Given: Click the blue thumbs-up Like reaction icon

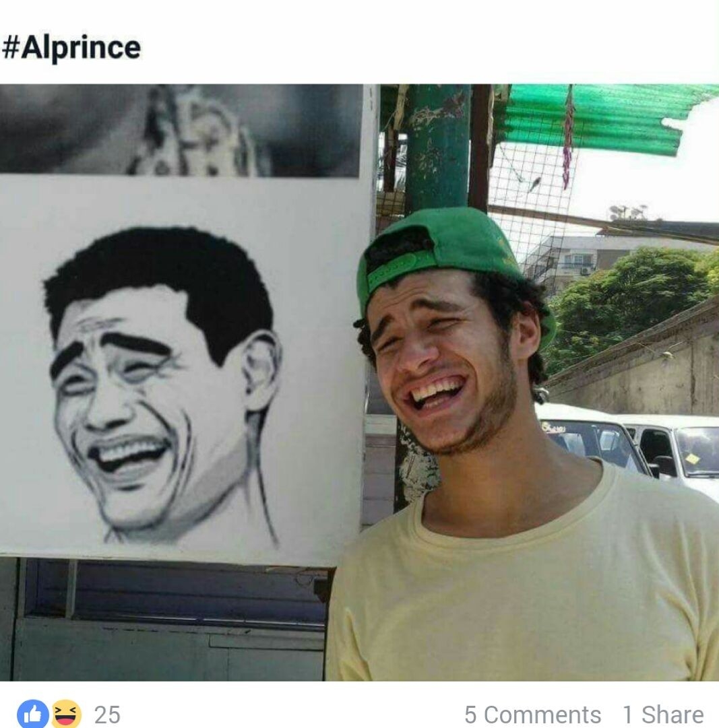Looking at the screenshot, I should (x=32, y=714).
